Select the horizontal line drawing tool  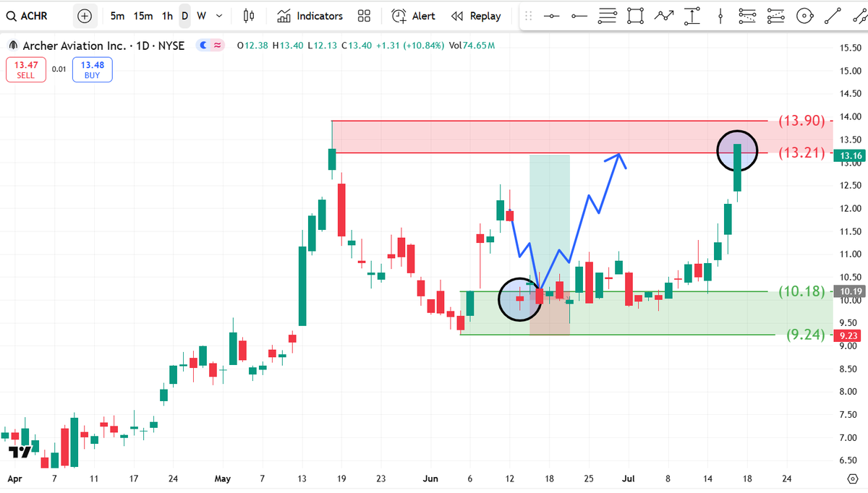tap(552, 16)
